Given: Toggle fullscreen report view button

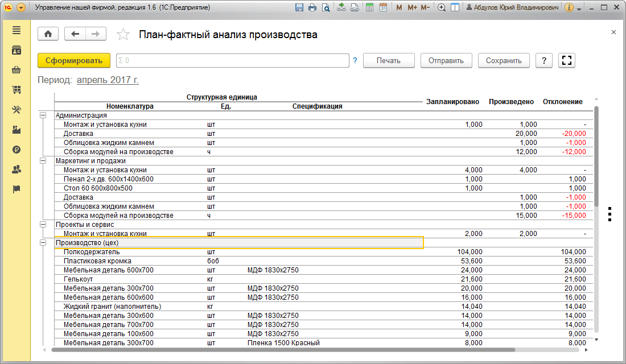Looking at the screenshot, I should [566, 61].
